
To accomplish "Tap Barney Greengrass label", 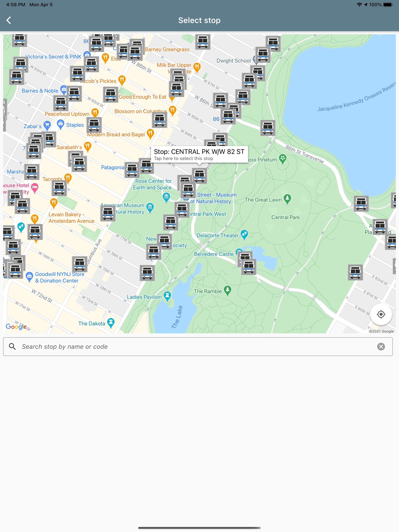I will point(167,49).
